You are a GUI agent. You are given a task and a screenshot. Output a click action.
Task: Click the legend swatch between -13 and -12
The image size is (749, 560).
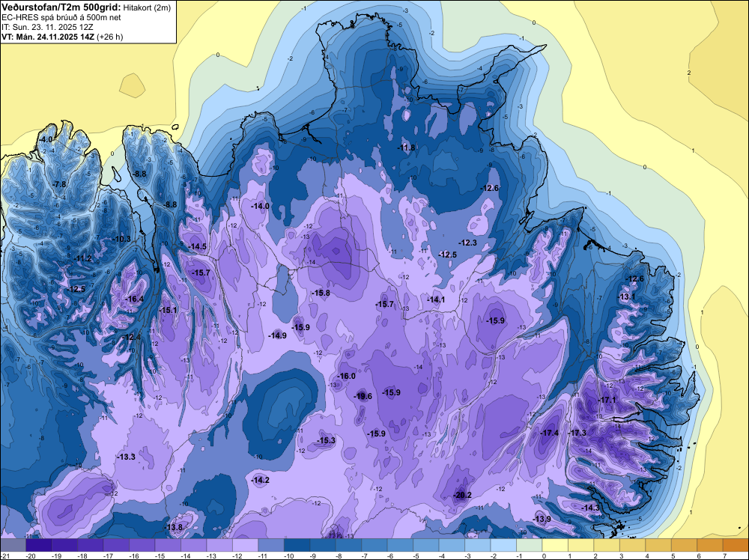pyautogui.click(x=219, y=545)
